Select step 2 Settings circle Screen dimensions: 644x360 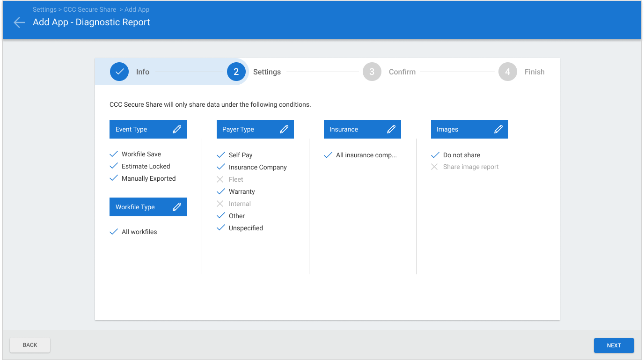[236, 72]
